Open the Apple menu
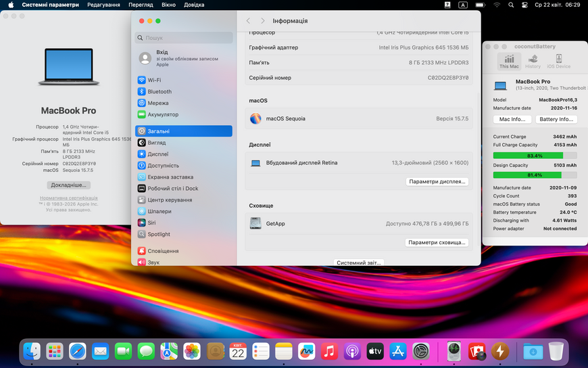 pyautogui.click(x=11, y=5)
